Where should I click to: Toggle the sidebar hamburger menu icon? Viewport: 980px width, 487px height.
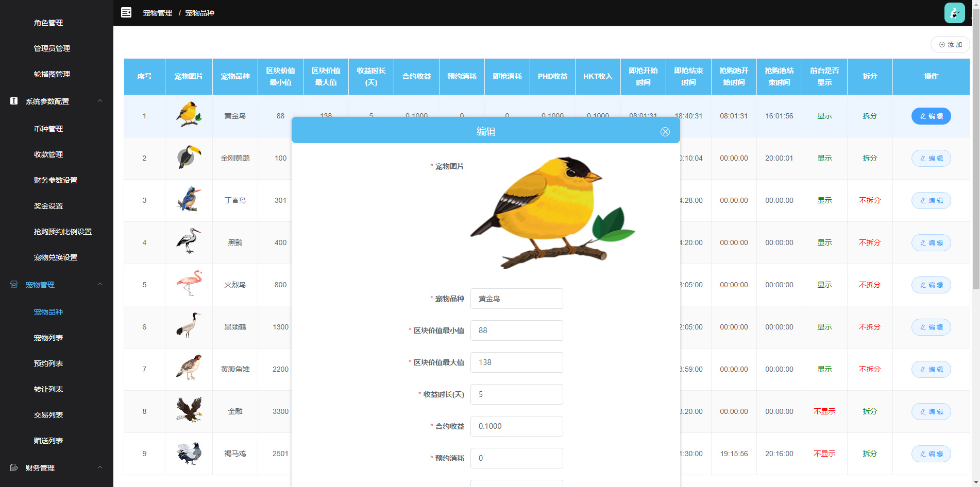(126, 12)
